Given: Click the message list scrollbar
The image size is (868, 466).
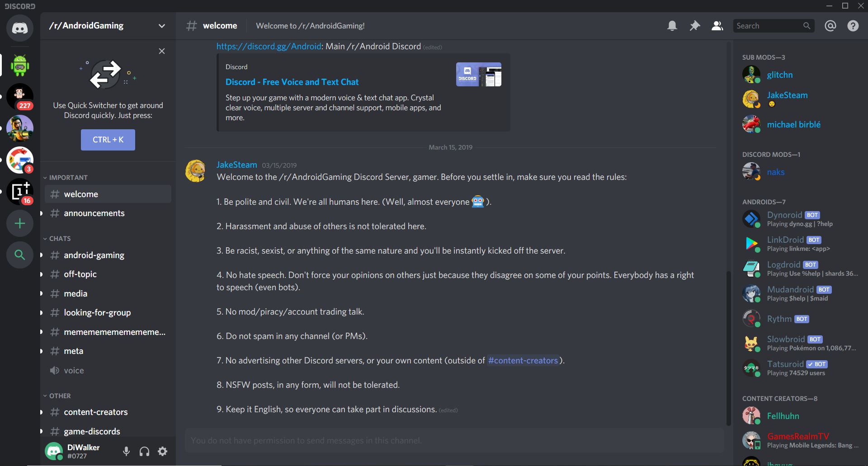Looking at the screenshot, I should click(x=728, y=348).
